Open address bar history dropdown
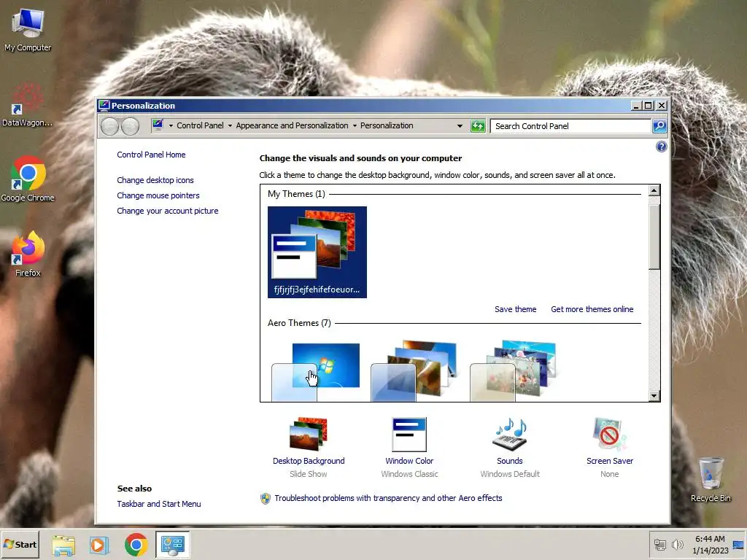The image size is (747, 560). click(x=460, y=126)
